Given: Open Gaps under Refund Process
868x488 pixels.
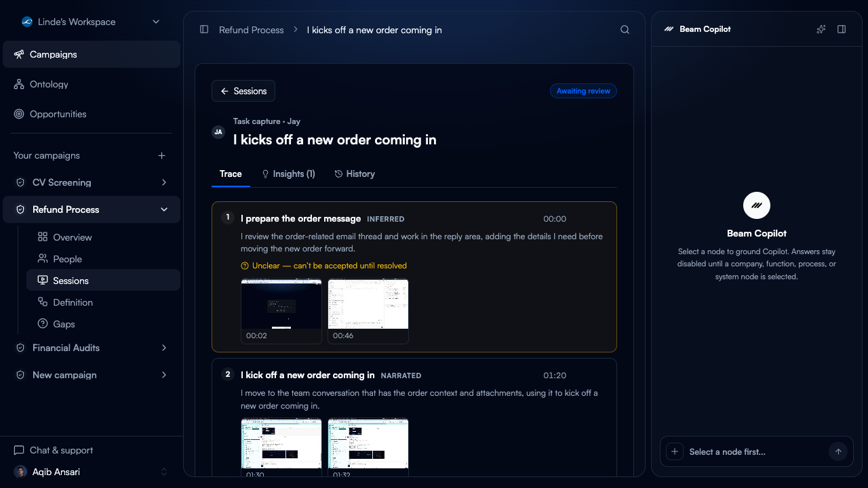Looking at the screenshot, I should 103,324.
